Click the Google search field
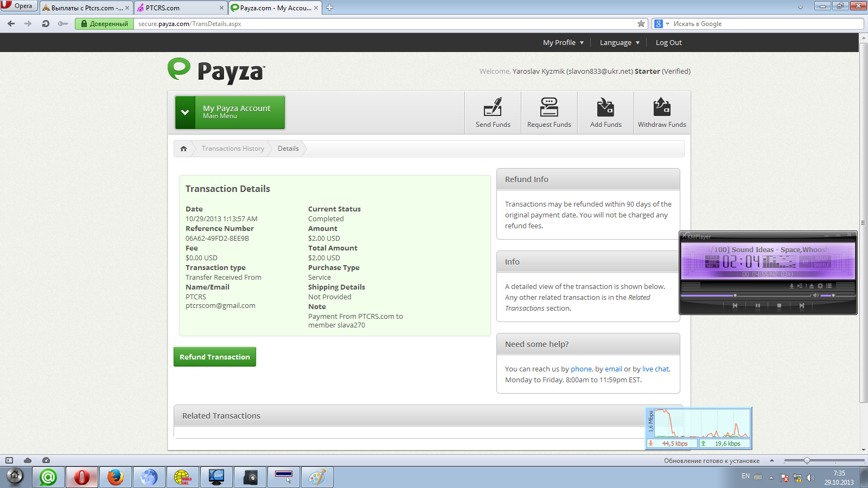Viewport: 868px width, 488px height. tap(765, 24)
